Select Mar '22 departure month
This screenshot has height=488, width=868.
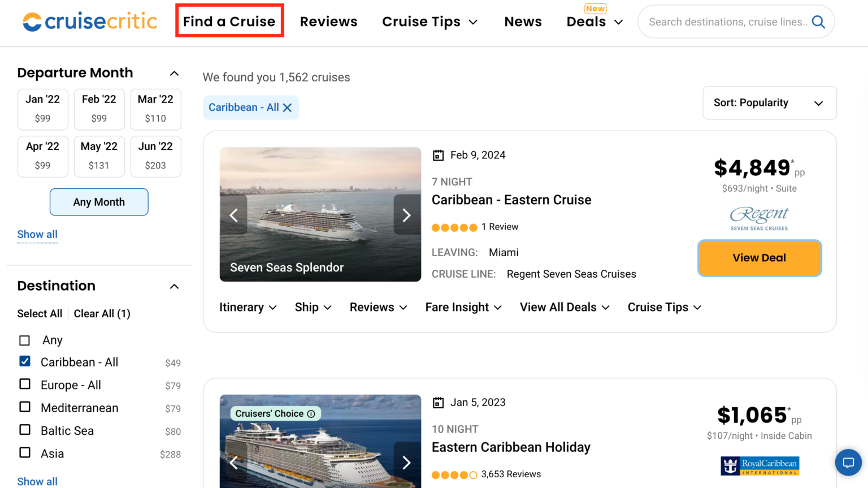[x=155, y=109]
